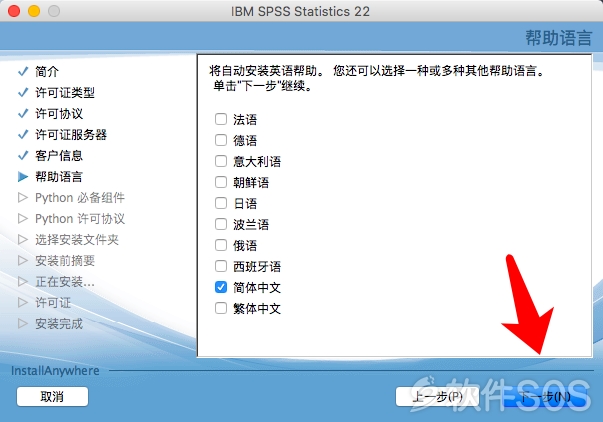Enable 意大利语 help language

[221, 161]
